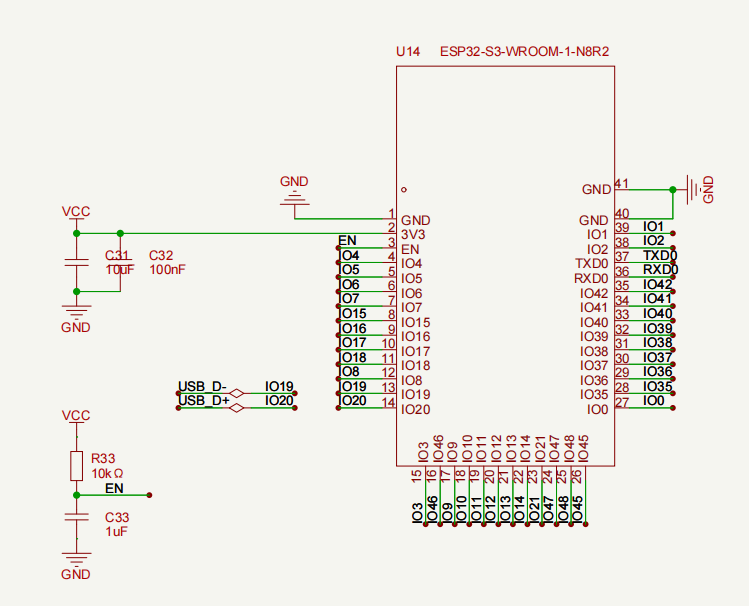Select the EN net label next to R33
This screenshot has width=749, height=606.
pos(114,488)
